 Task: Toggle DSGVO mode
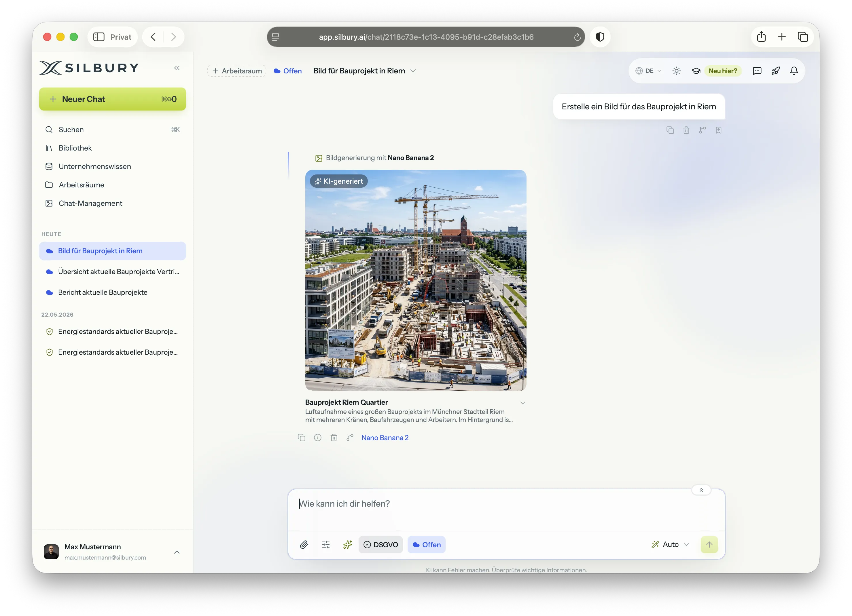[x=380, y=545]
